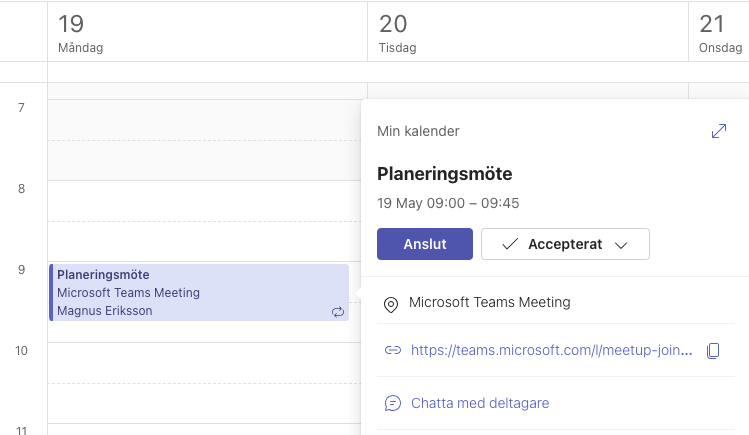Image resolution: width=749 pixels, height=435 pixels.
Task: Select Monday 19 day header
Action: tap(207, 32)
